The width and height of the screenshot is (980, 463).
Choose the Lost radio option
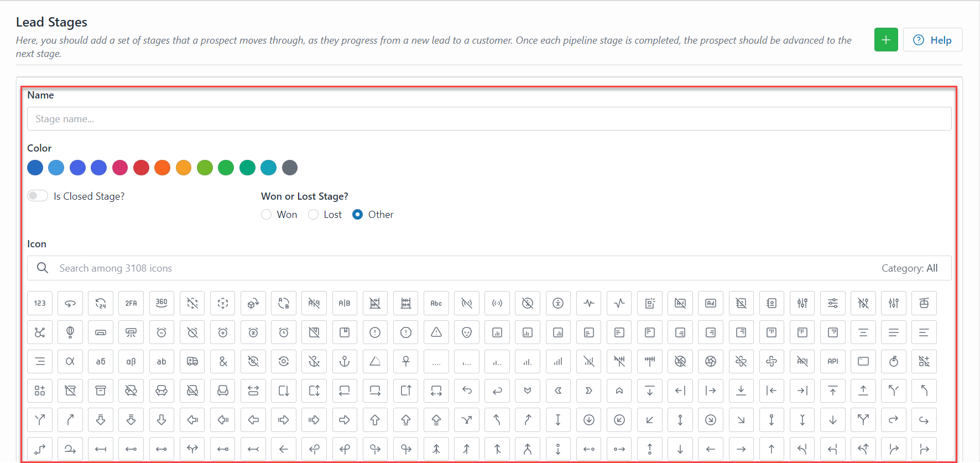click(314, 215)
